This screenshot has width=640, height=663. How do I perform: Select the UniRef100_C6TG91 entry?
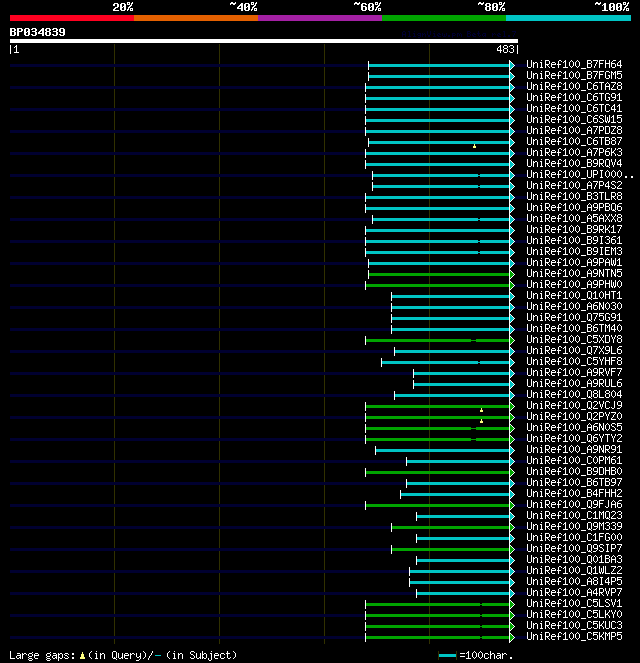pos(574,98)
